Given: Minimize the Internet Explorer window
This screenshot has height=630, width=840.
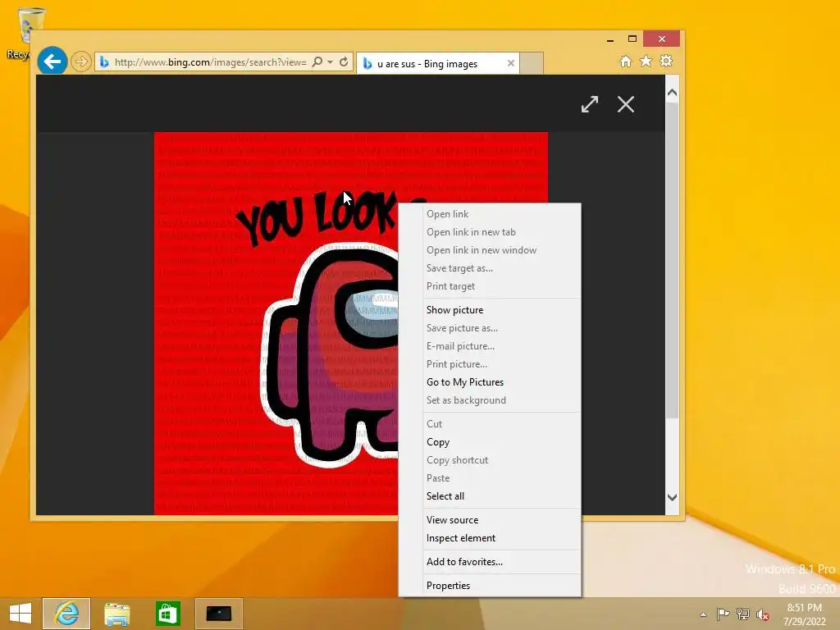Looking at the screenshot, I should [x=610, y=39].
